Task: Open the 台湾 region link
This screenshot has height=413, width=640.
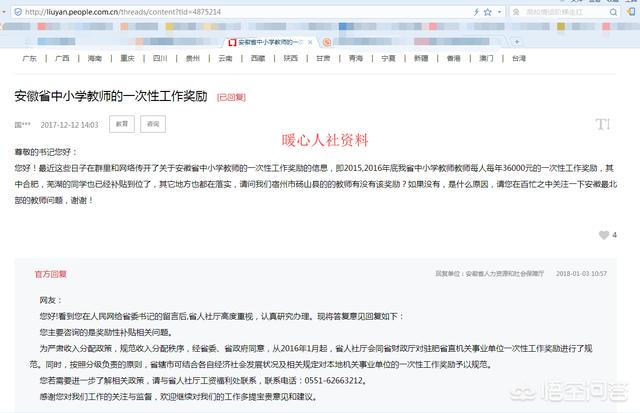Action: coord(519,58)
